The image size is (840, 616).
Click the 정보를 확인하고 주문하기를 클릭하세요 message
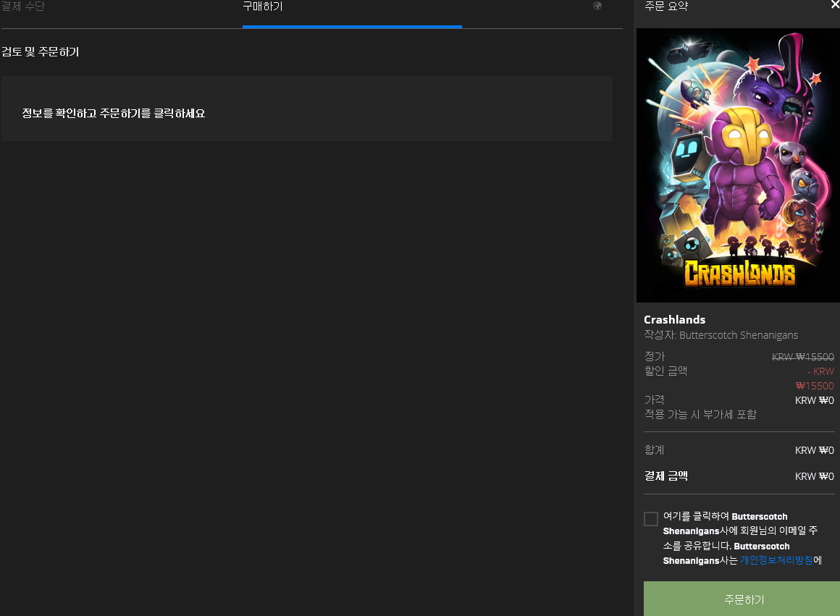pyautogui.click(x=114, y=114)
